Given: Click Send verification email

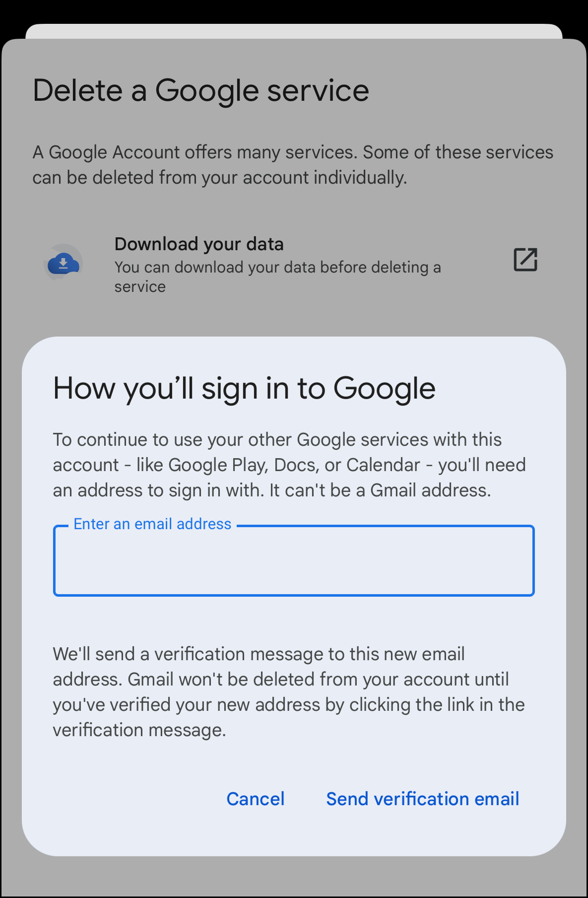Looking at the screenshot, I should click(x=423, y=799).
